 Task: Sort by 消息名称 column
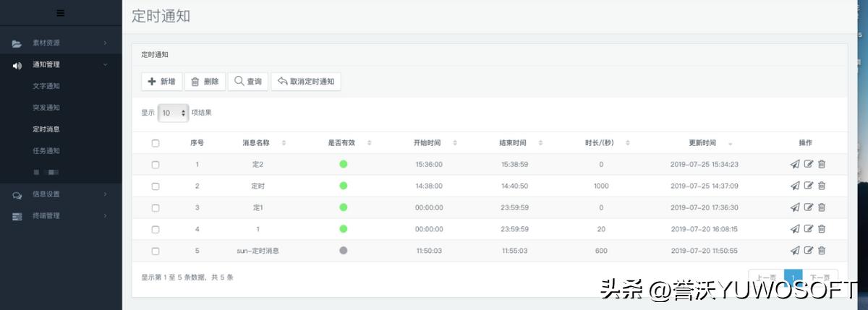284,143
